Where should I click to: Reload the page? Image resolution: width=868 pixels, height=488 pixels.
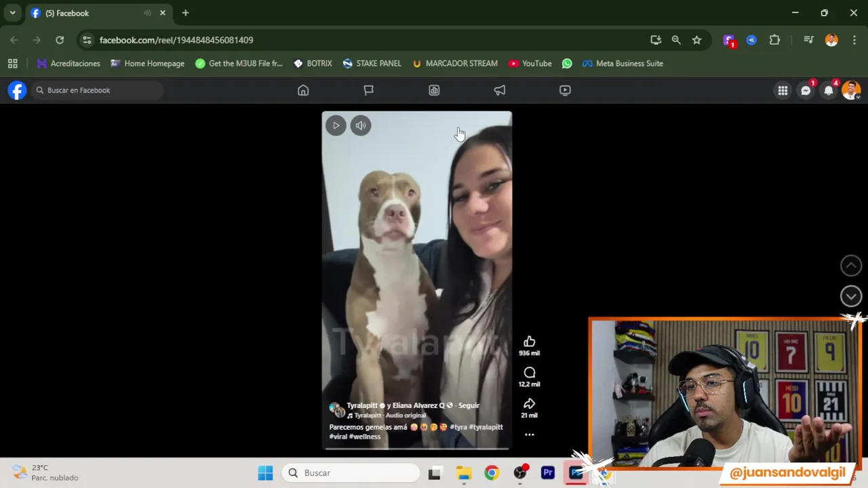pyautogui.click(x=60, y=40)
